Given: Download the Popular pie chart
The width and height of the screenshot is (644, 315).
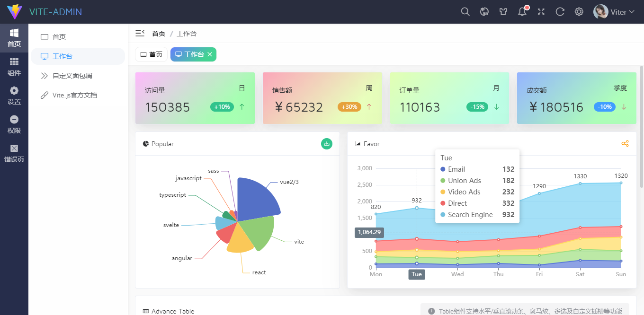Looking at the screenshot, I should point(327,144).
